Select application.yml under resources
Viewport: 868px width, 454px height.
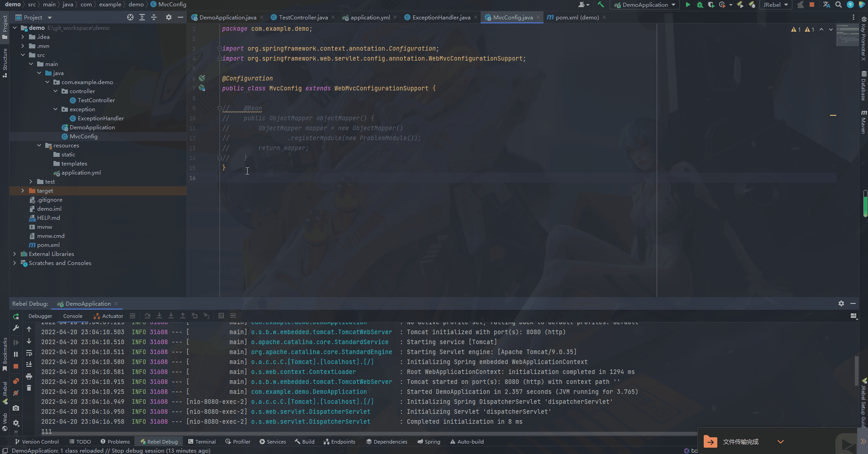tap(81, 172)
